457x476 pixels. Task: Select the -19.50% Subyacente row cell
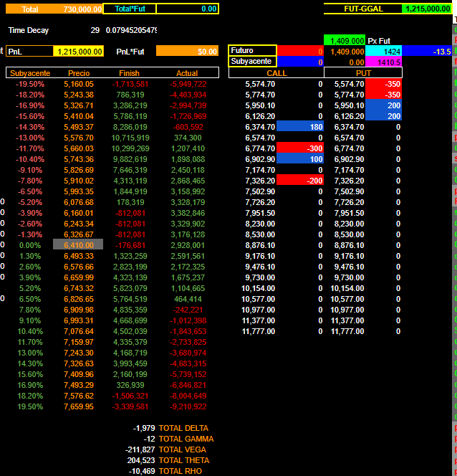coord(29,84)
